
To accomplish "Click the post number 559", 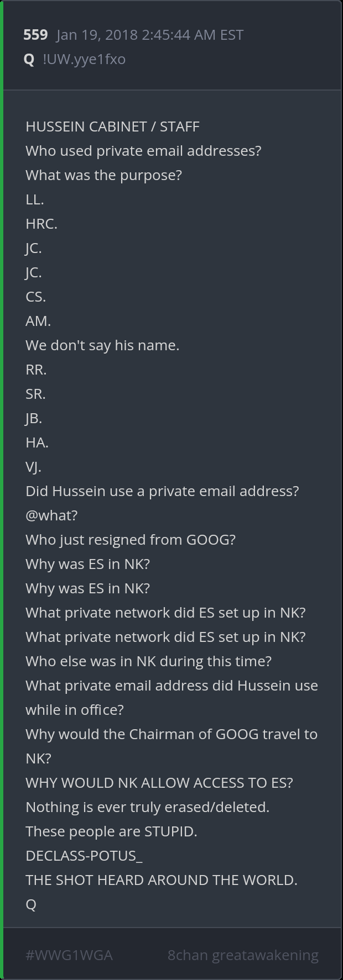I will pos(35,35).
